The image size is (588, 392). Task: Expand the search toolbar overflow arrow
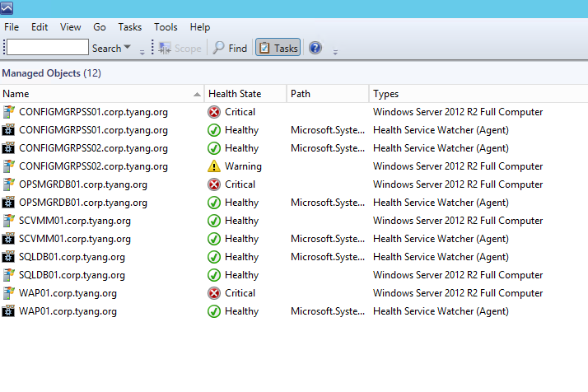[x=142, y=52]
